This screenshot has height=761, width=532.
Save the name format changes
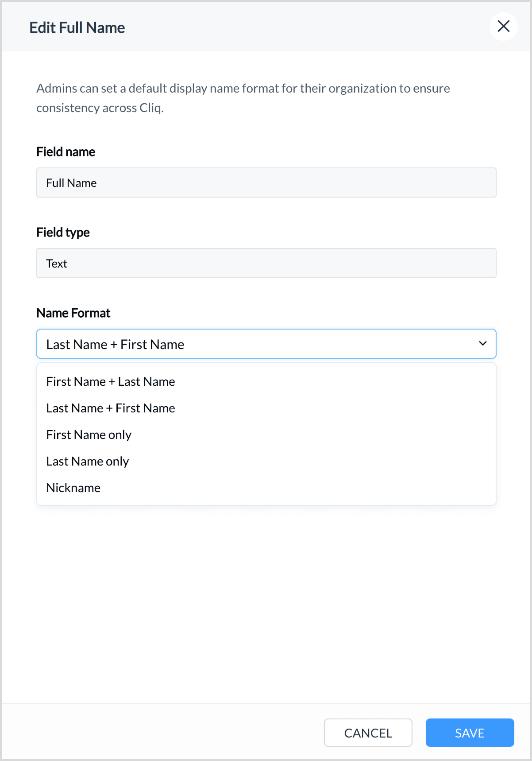pos(470,733)
